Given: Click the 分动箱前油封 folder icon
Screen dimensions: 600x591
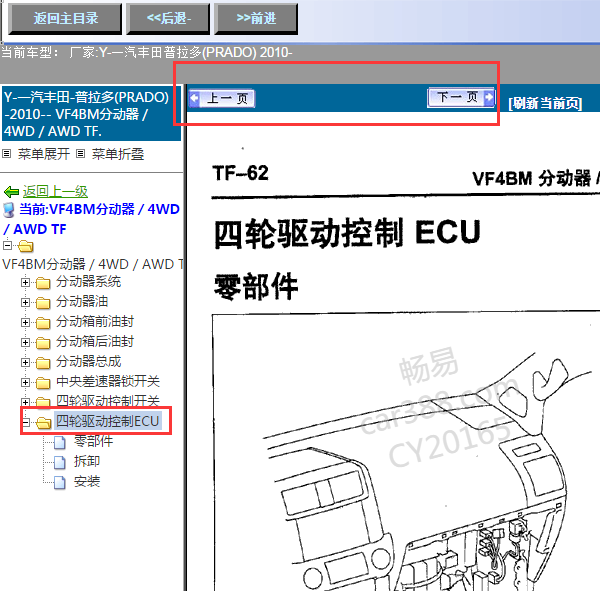Looking at the screenshot, I should point(43,323).
